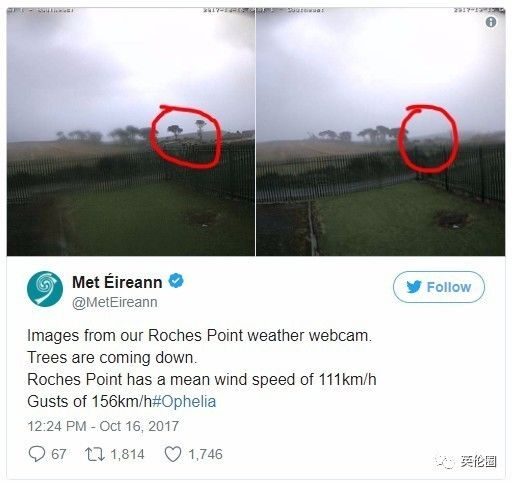Like the tweet with heart icon
513x484 pixels.
point(173,454)
